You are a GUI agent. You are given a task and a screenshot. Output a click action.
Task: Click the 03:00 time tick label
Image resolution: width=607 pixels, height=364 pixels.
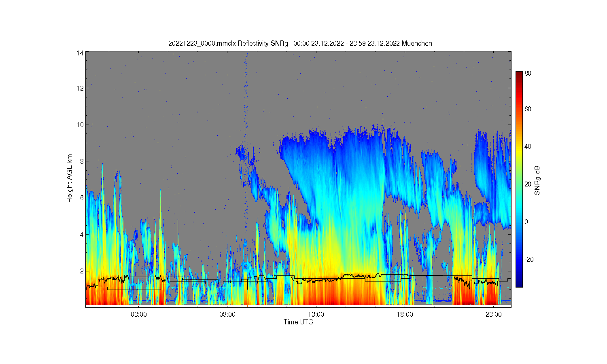[x=139, y=315]
